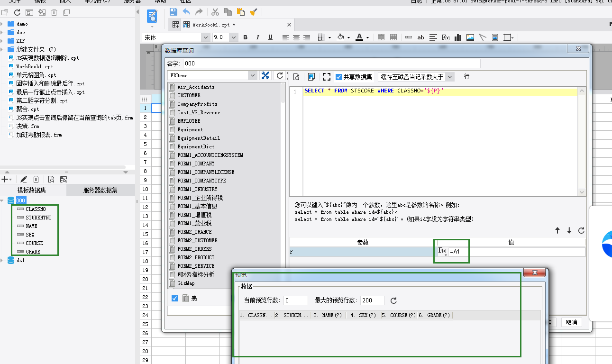Click the connection settings tools icon beside FRDemo

point(265,75)
